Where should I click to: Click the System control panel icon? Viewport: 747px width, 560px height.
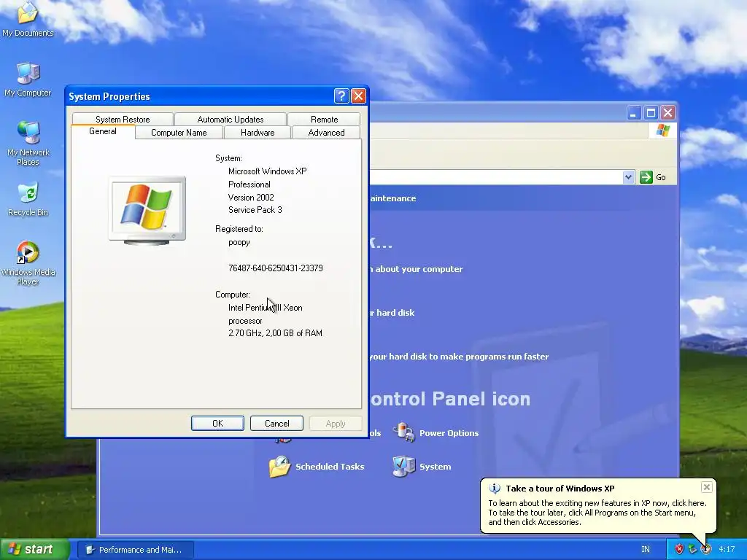[403, 466]
